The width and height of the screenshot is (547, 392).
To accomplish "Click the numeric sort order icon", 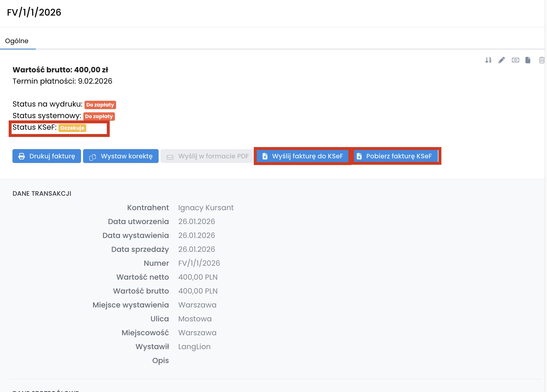I will [x=488, y=60].
